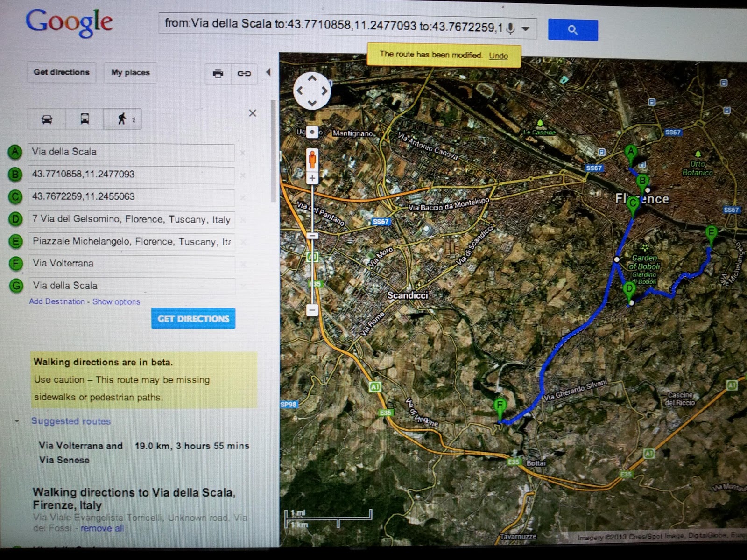This screenshot has width=747, height=560.
Task: Zoom out with the minus button
Action: (x=312, y=310)
